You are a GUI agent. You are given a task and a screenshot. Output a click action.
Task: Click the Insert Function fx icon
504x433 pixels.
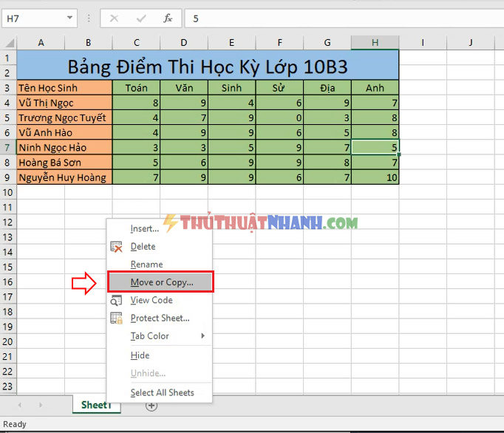tap(168, 18)
